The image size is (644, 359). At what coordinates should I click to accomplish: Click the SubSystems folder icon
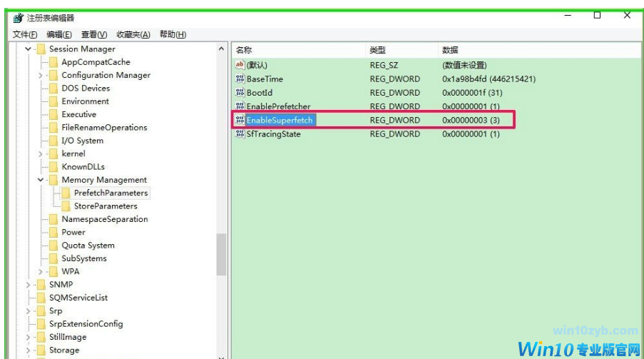53,258
